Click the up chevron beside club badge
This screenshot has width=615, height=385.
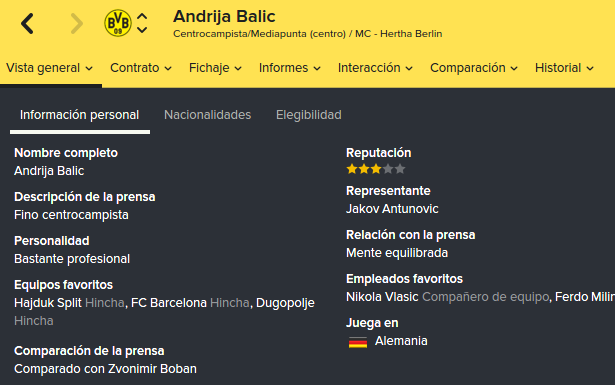point(142,16)
